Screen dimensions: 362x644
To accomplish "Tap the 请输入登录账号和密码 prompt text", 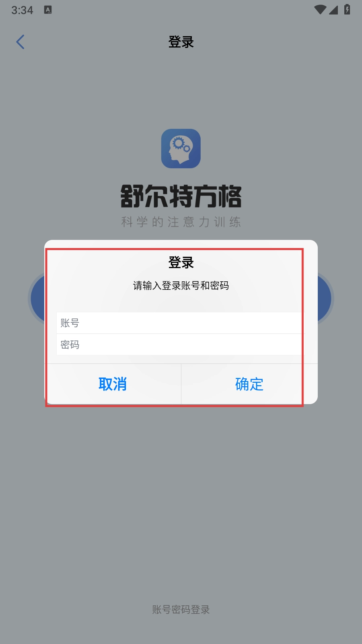I will pos(181,285).
